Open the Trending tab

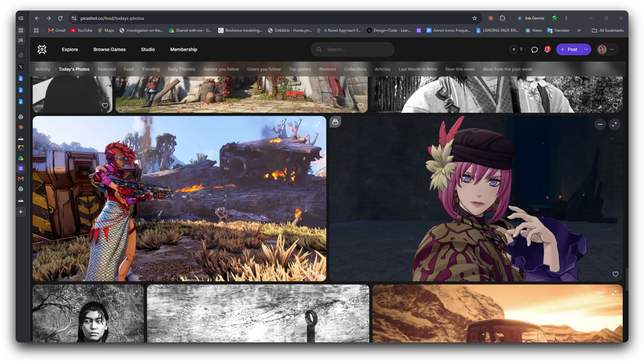click(151, 69)
